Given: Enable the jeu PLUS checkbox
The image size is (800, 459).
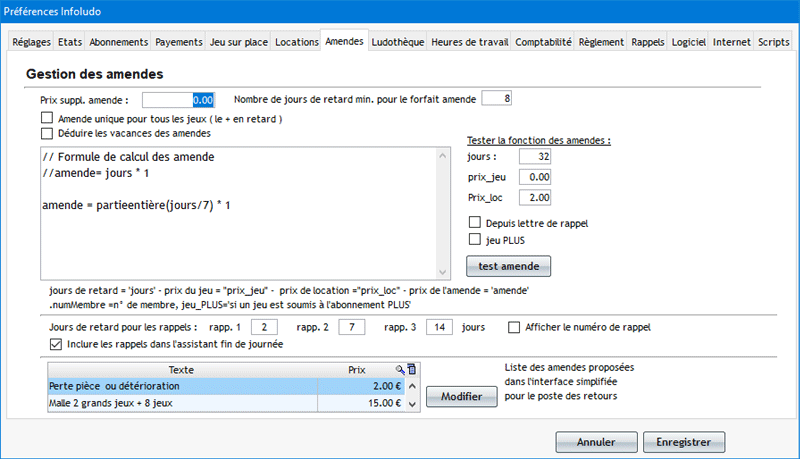Looking at the screenshot, I should click(x=475, y=240).
